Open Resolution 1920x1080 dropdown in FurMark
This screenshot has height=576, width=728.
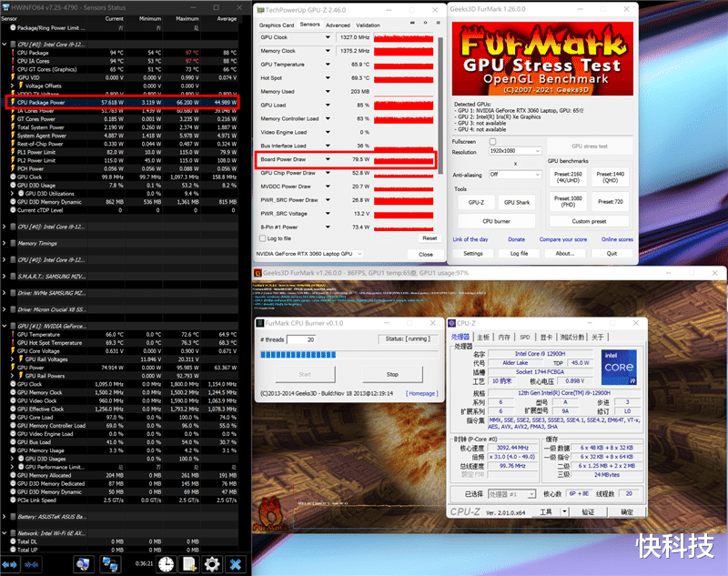[515, 151]
